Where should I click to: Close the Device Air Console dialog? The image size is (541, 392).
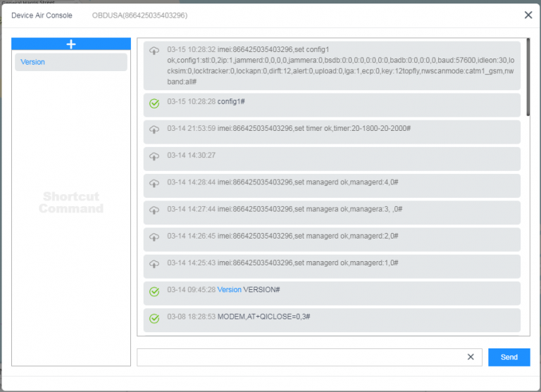(528, 15)
